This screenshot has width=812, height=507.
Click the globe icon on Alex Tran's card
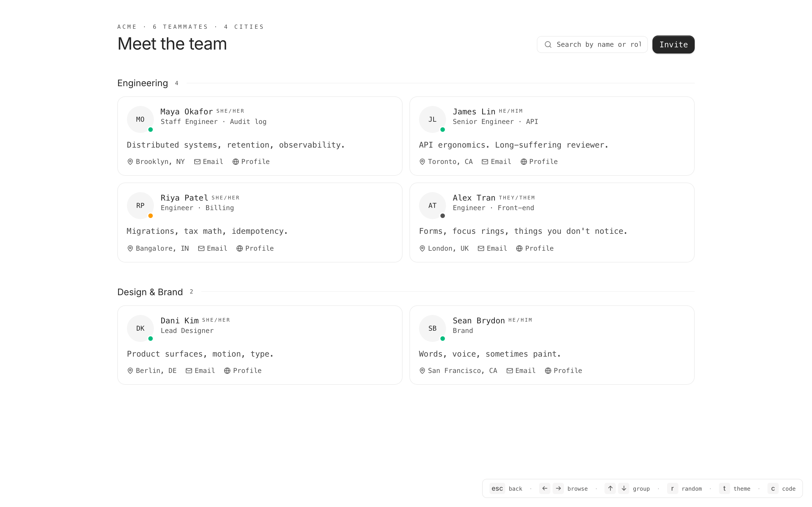click(x=519, y=248)
